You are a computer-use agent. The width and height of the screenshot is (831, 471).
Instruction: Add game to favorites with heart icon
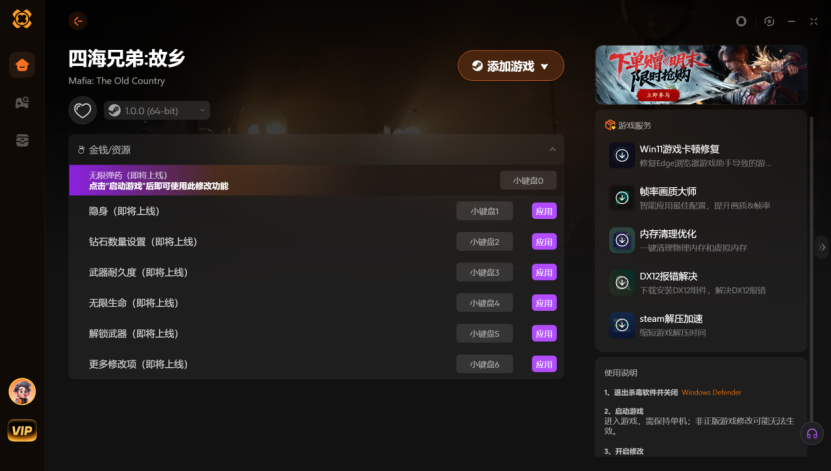tap(83, 111)
